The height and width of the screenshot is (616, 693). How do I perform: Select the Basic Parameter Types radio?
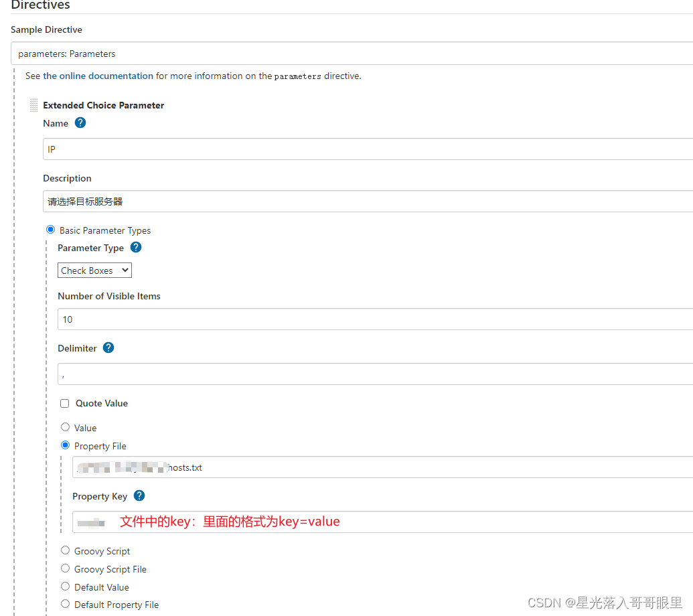point(50,229)
